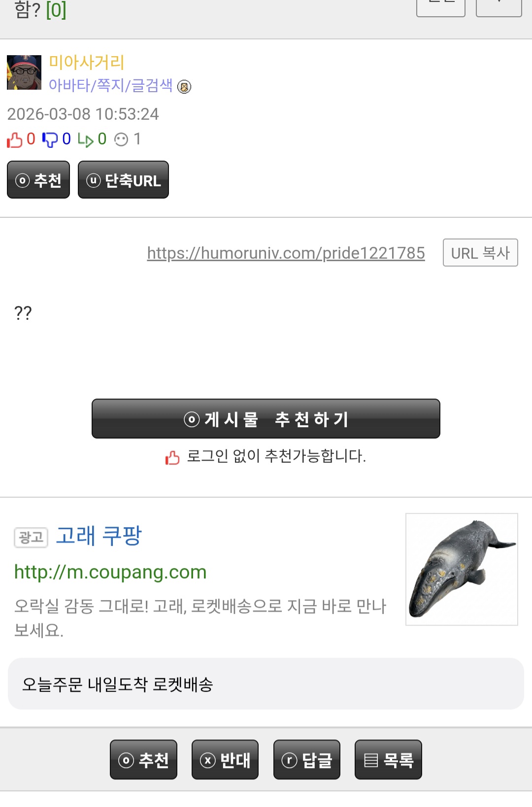Open the 고래 쿠팡 ad title
The image size is (532, 807).
[99, 536]
